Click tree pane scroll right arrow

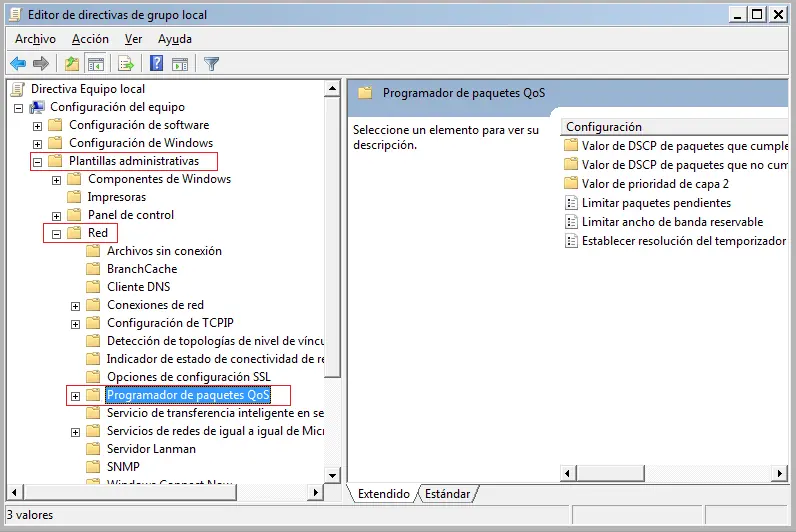[316, 492]
